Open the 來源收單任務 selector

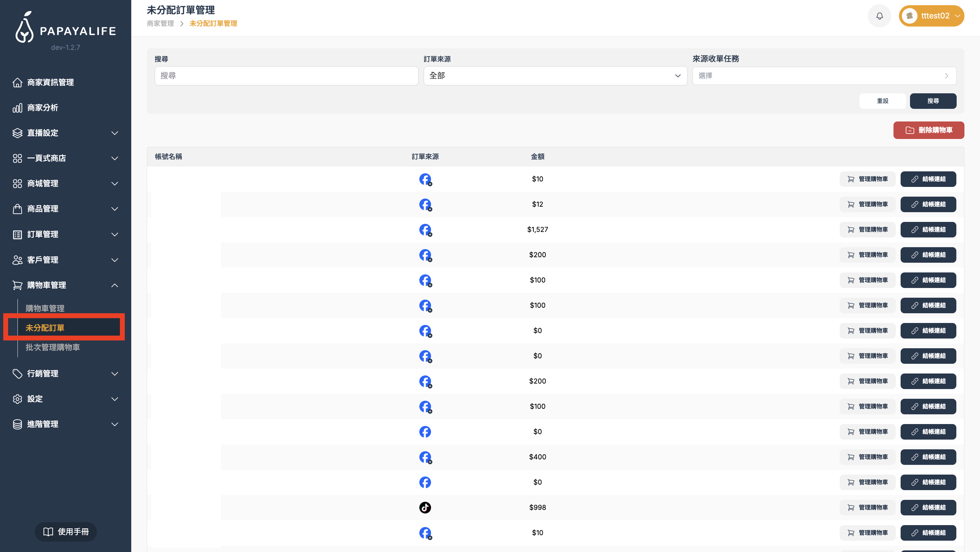click(824, 76)
